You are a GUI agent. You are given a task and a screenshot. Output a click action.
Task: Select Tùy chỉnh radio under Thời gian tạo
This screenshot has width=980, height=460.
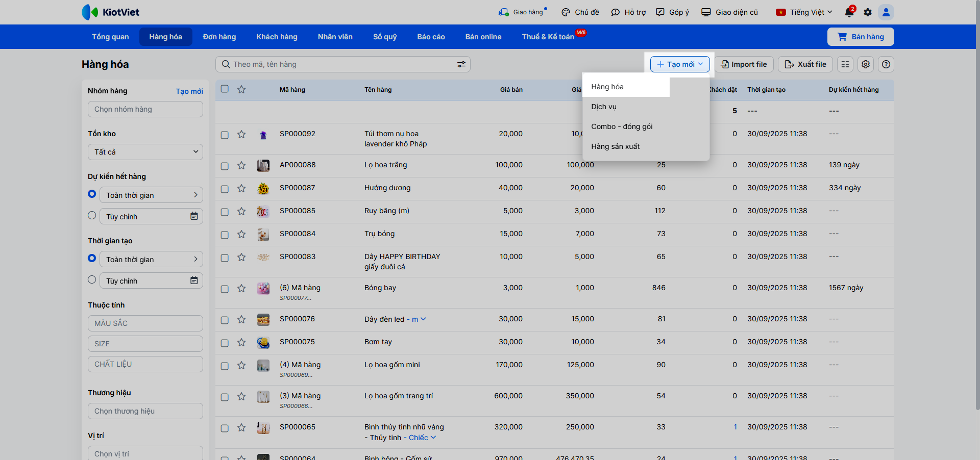[92, 279]
